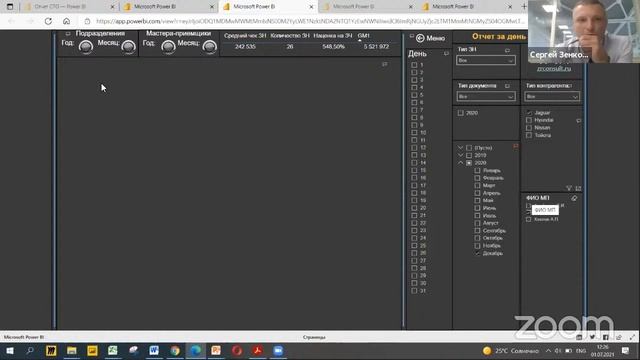Click the Подразделения Месяц round button
The image size is (640, 360).
(x=128, y=47)
